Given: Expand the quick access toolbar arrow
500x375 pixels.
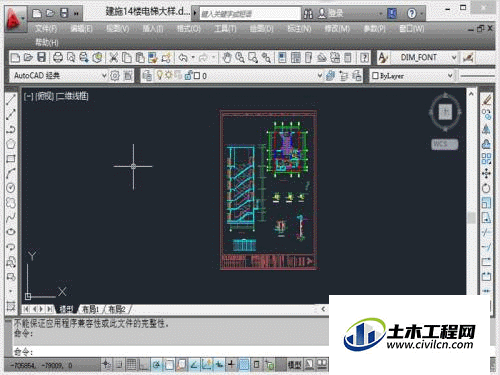Looking at the screenshot, I should pyautogui.click(x=76, y=13).
